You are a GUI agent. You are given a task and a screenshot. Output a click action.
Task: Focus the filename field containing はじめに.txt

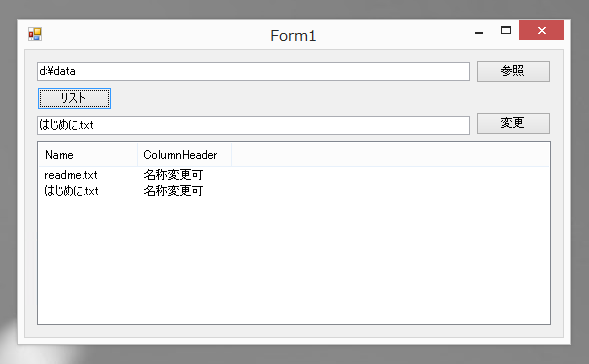click(253, 125)
